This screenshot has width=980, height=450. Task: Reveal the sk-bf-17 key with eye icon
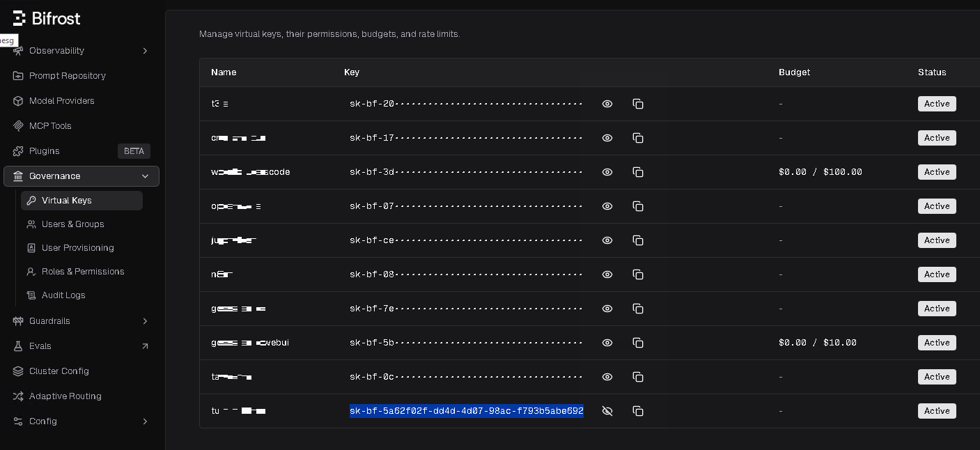tap(607, 138)
